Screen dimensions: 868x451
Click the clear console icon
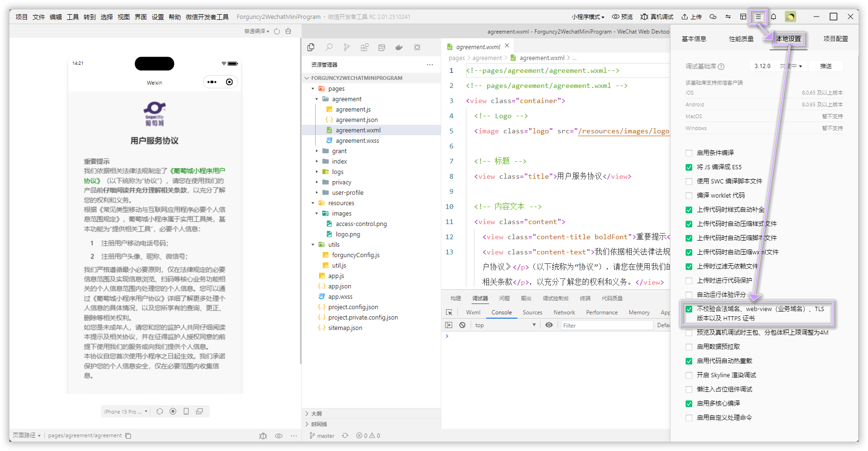(463, 325)
